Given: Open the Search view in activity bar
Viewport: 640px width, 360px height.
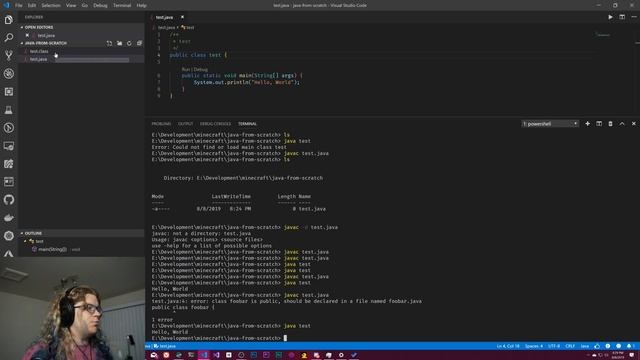Looking at the screenshot, I should pos(9,38).
